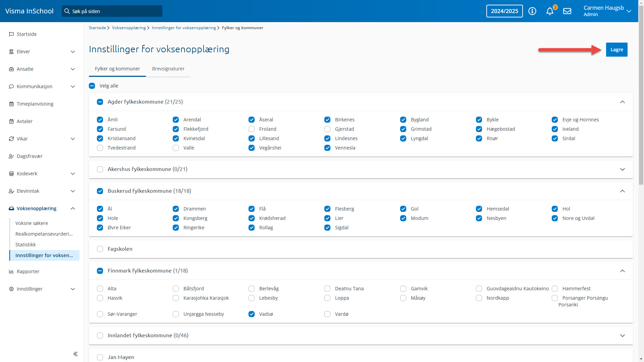Uncheck the Vadsø checkbox
The image size is (644, 362).
pyautogui.click(x=252, y=314)
